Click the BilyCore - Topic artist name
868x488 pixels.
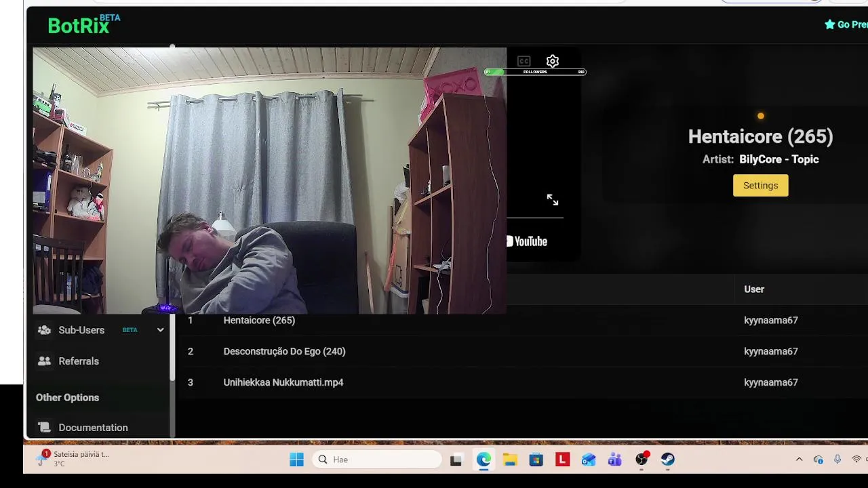(779, 159)
